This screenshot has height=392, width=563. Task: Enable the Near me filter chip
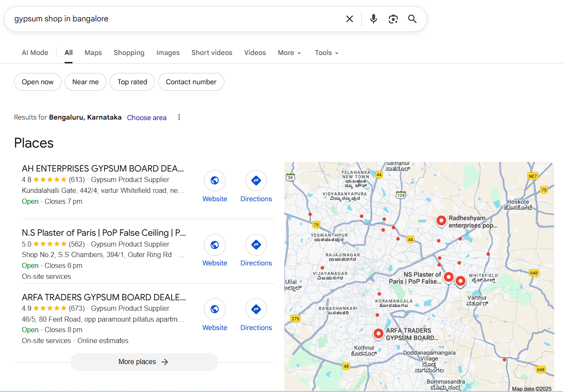click(86, 82)
